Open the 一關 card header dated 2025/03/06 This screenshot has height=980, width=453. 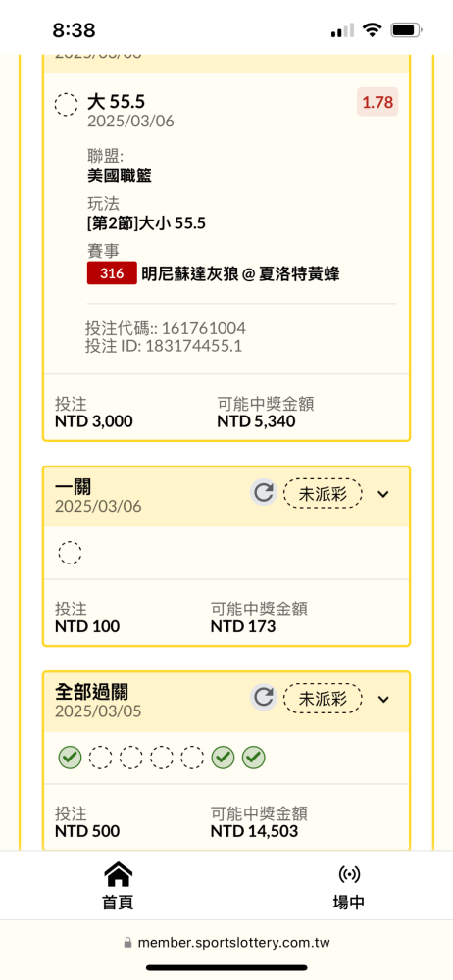tap(226, 497)
